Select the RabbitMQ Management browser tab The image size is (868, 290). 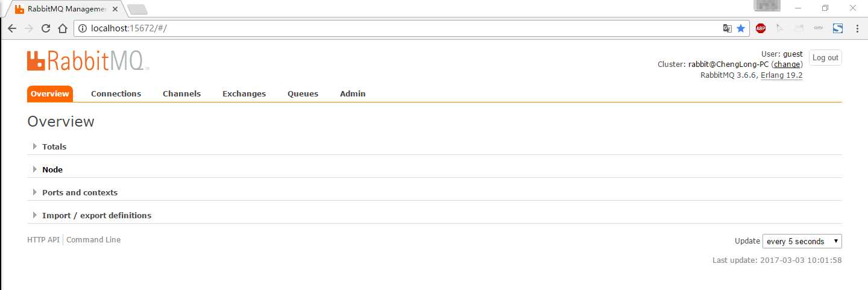(x=66, y=9)
